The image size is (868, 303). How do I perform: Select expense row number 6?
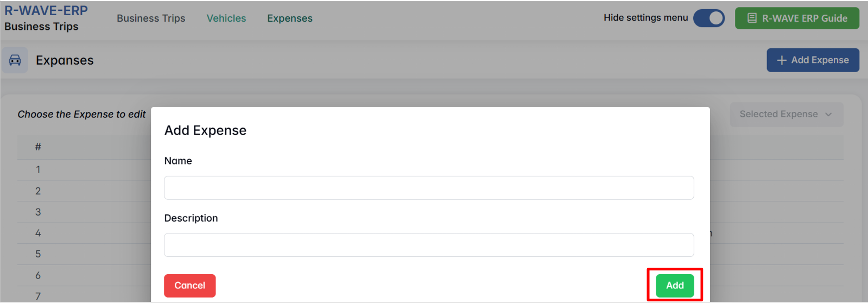click(x=38, y=276)
